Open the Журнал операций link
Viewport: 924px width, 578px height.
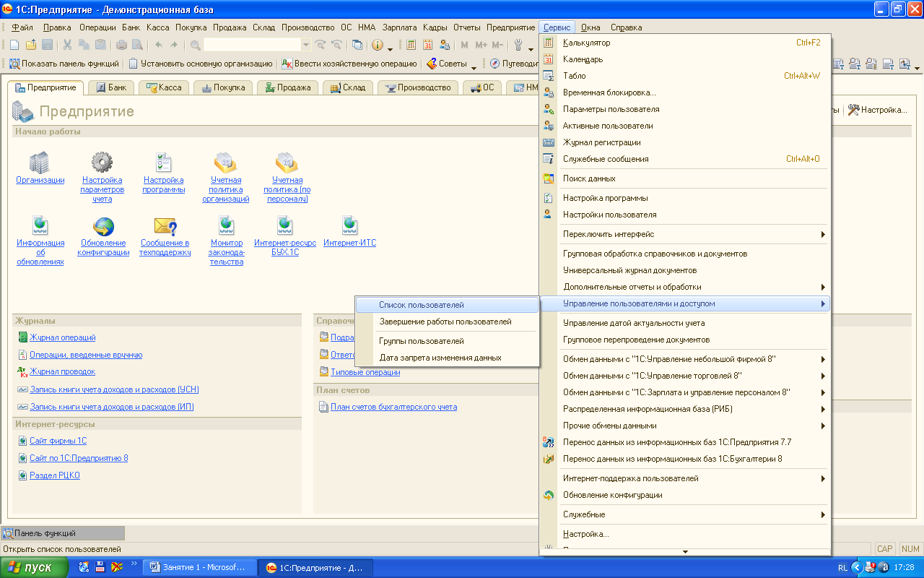(63, 337)
